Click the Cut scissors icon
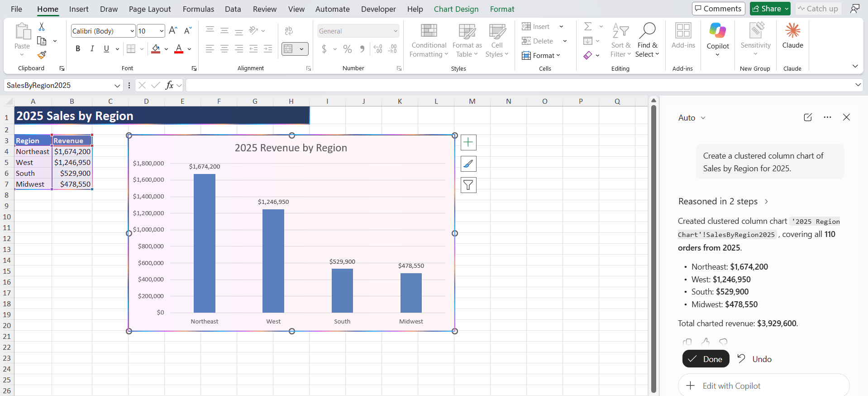 click(x=42, y=27)
